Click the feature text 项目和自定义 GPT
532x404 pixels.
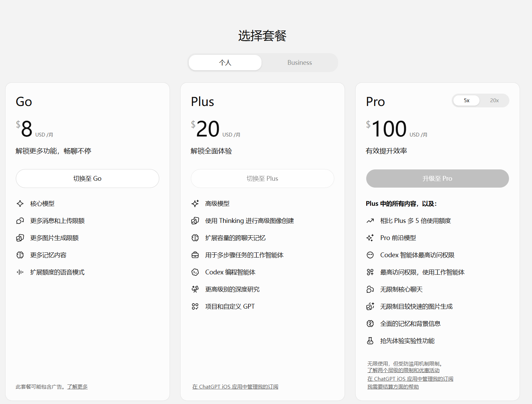(230, 307)
